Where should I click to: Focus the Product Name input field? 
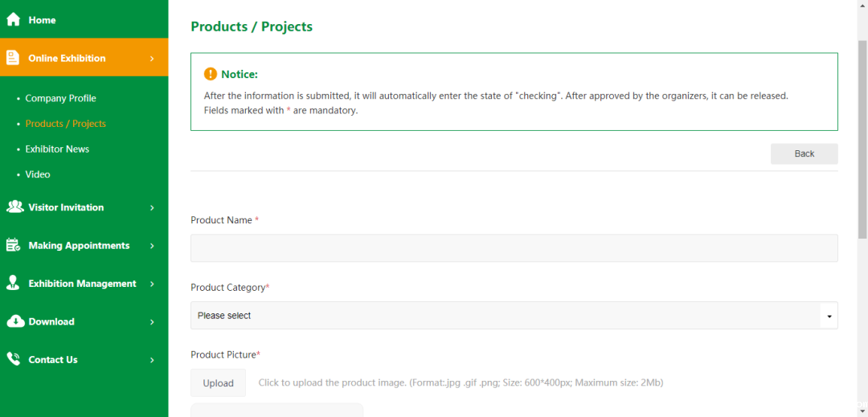[x=514, y=248]
